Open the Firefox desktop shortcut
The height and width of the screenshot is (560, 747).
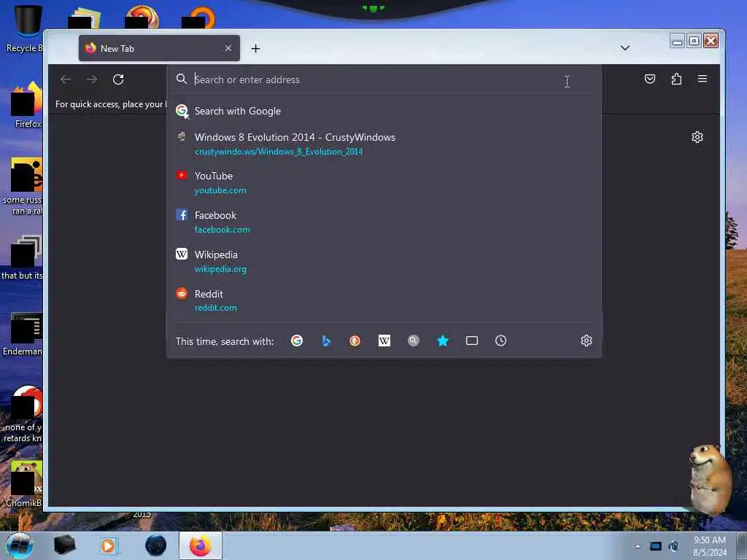point(27,105)
